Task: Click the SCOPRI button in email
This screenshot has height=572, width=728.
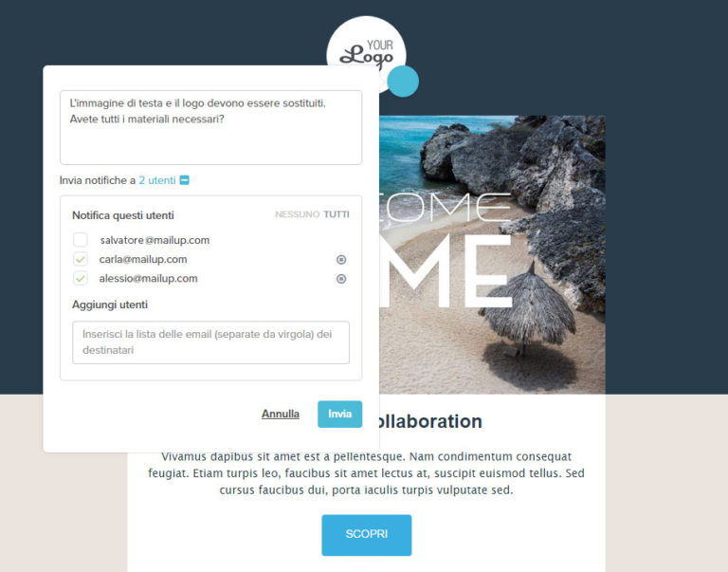Action: pos(366,535)
